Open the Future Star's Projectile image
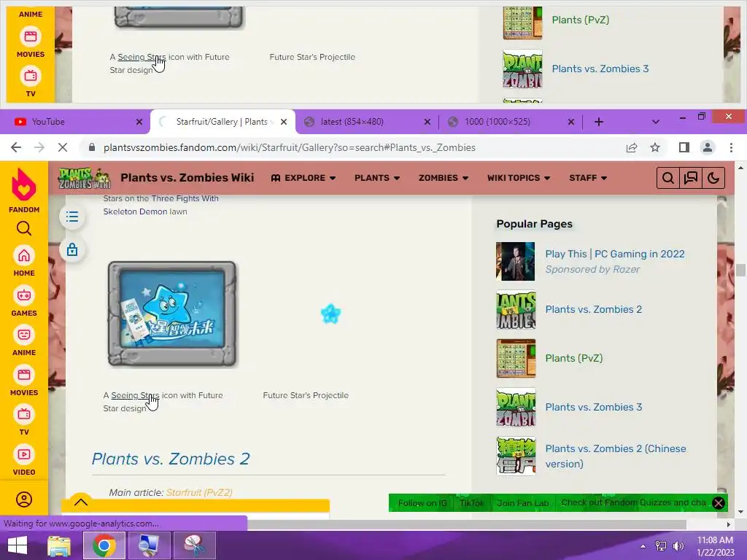This screenshot has width=747, height=560. (330, 314)
